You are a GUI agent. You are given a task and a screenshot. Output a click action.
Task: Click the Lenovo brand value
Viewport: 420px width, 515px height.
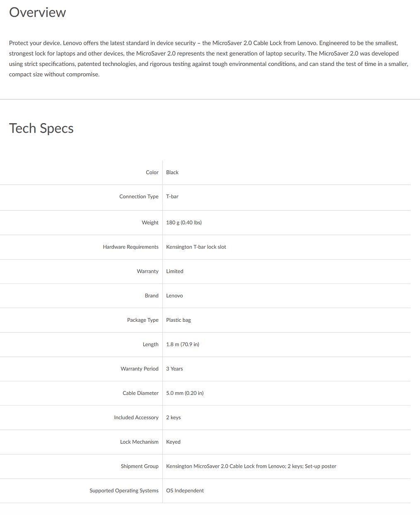[174, 296]
